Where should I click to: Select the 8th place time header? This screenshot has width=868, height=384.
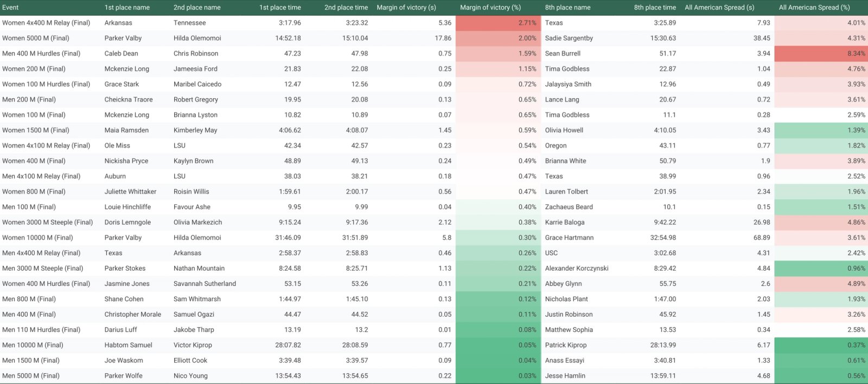tap(655, 8)
